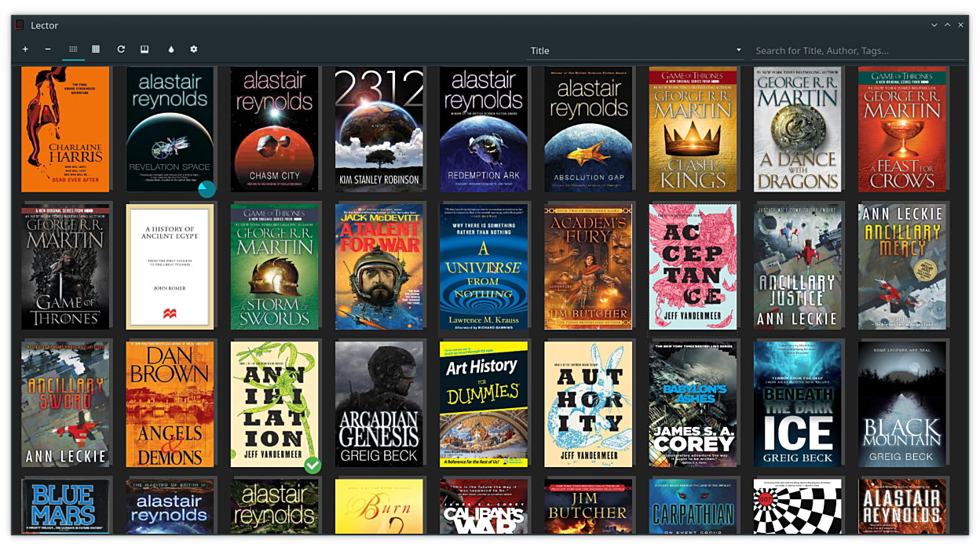
Task: Click the green checkmark on Annihilation
Action: pyautogui.click(x=313, y=465)
